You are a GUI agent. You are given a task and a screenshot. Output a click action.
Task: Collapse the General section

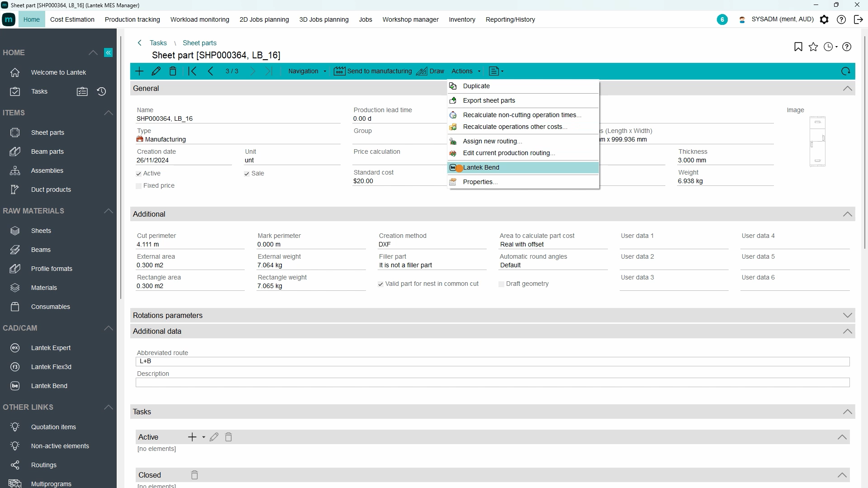(x=848, y=89)
